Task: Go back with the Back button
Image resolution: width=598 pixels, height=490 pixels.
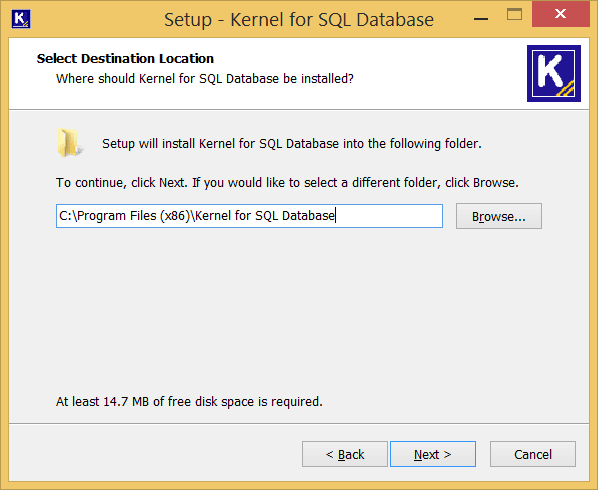Action: tap(345, 454)
